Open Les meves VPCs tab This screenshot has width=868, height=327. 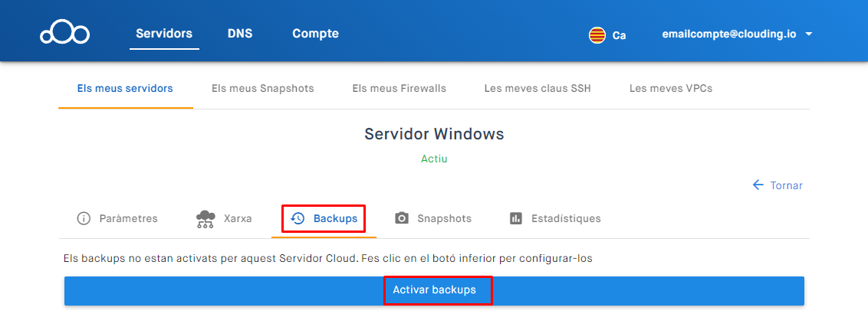(x=671, y=88)
